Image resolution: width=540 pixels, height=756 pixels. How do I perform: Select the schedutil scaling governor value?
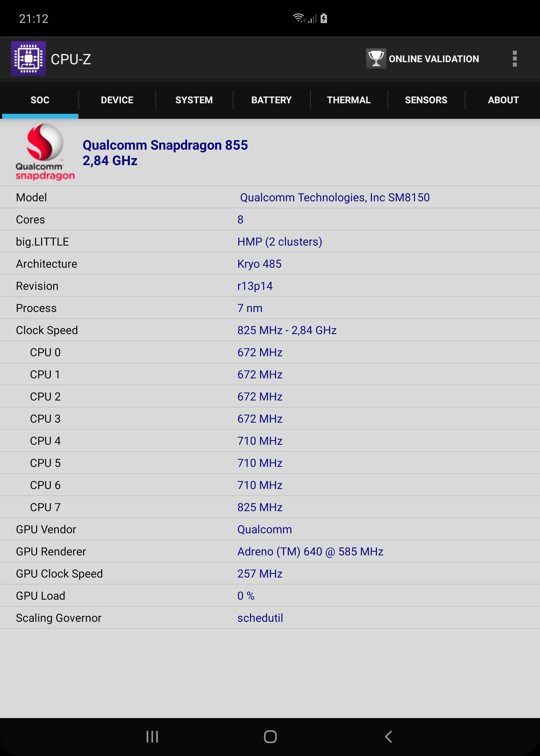[260, 618]
